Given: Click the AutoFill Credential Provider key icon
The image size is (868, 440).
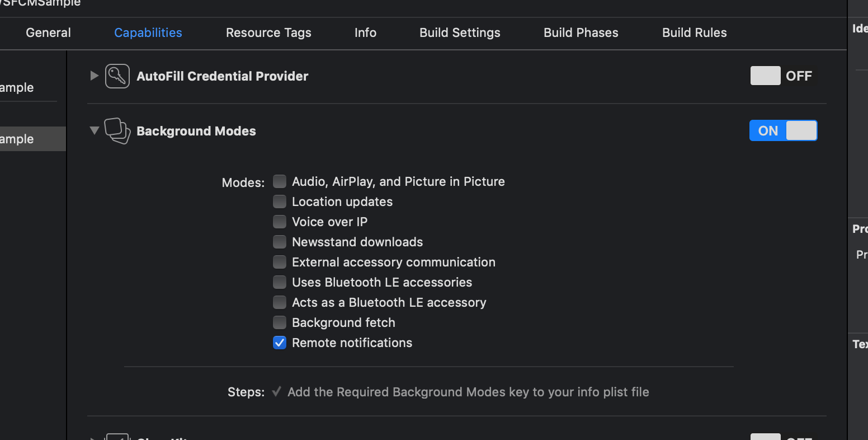Looking at the screenshot, I should point(117,76).
